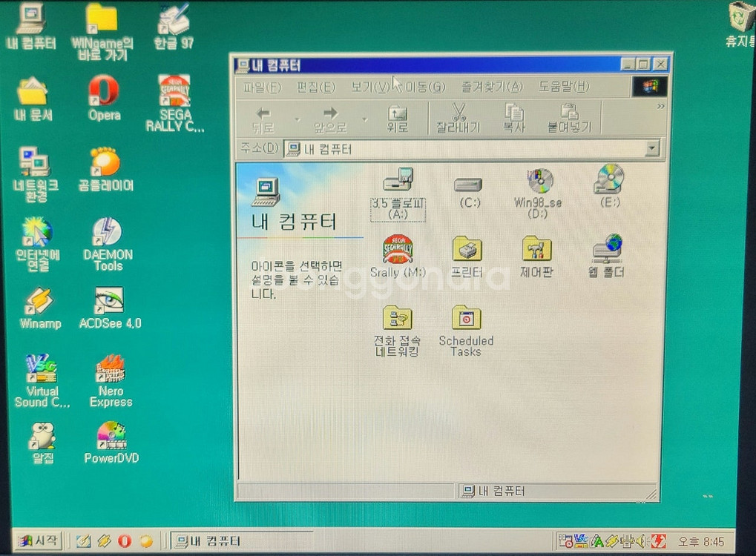Click the Windows logo throbber in the toolbar
Screen dimensions: 756x556
coord(649,87)
